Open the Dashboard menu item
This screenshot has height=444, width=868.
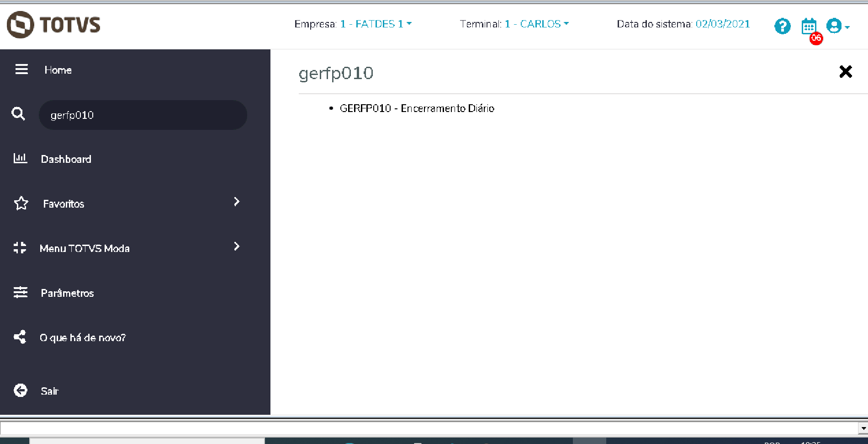[66, 159]
